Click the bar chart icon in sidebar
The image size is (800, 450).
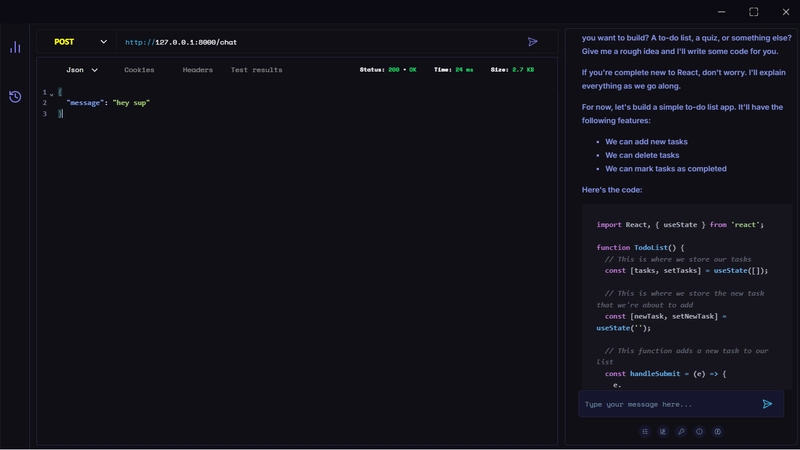[15, 47]
